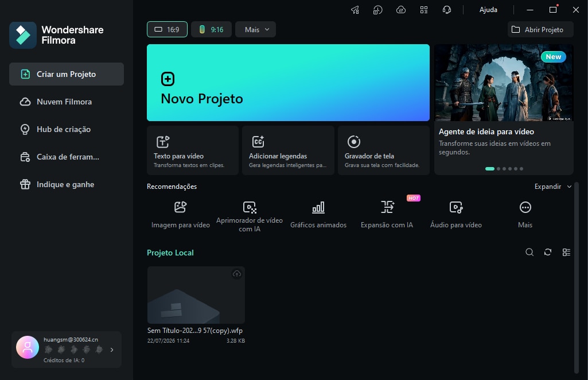The height and width of the screenshot is (380, 588).
Task: Open Áudio para vídeo
Action: 456,214
